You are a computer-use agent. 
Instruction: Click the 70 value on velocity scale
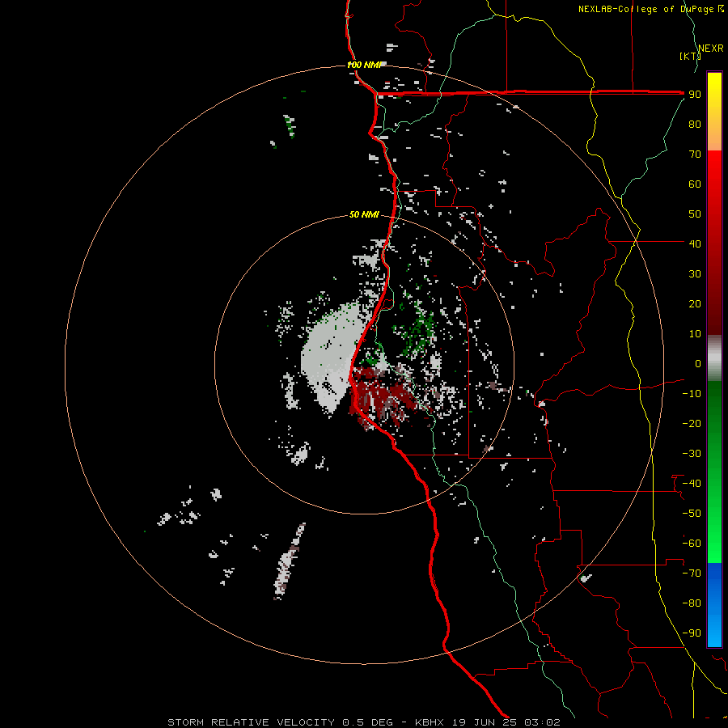(x=695, y=154)
